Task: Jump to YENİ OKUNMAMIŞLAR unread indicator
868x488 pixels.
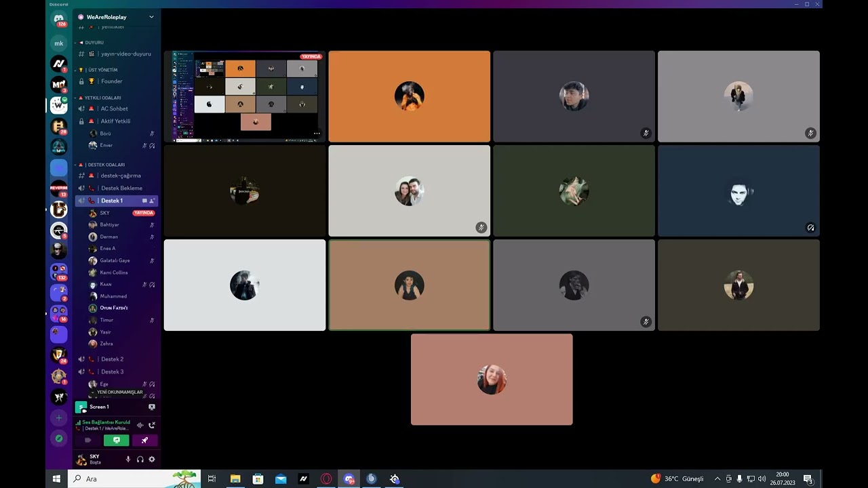Action: (x=117, y=392)
